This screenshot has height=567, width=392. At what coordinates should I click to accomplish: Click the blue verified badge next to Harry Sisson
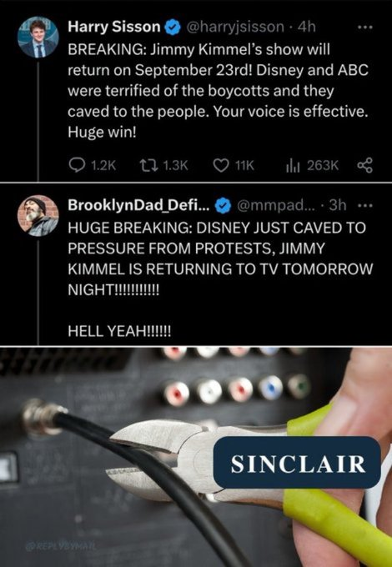point(173,28)
